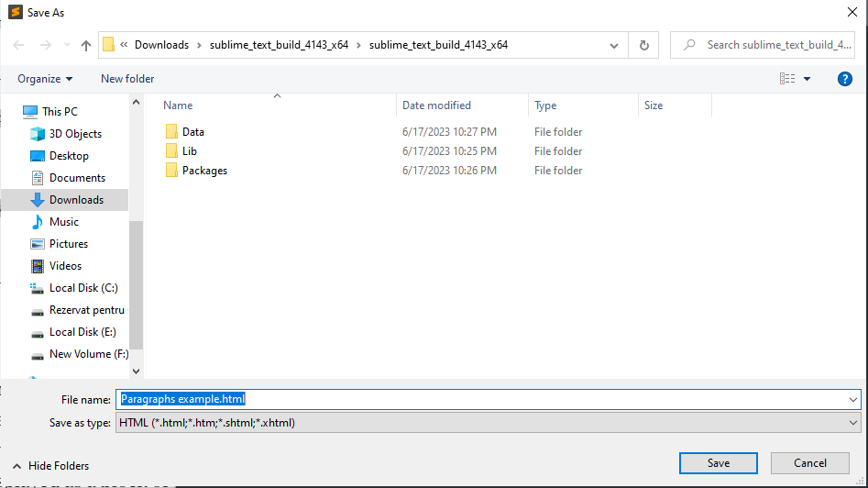This screenshot has width=868, height=488.
Task: Open Music in the sidebar
Action: pos(63,222)
